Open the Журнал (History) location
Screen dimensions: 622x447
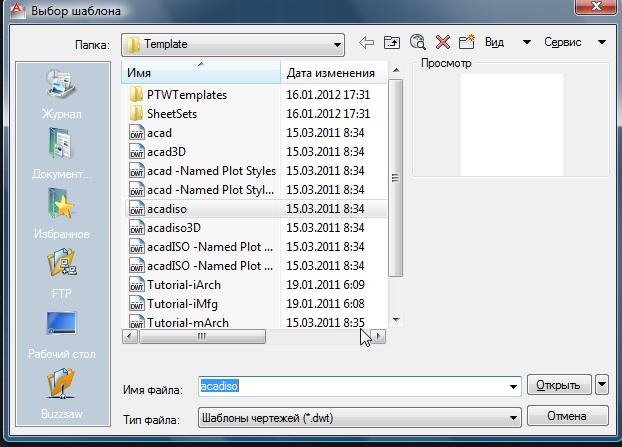coord(62,94)
